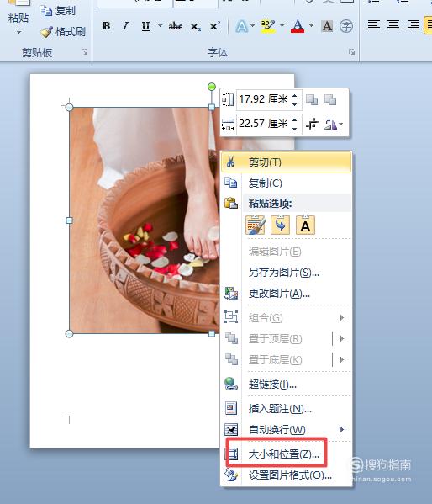432x504 pixels.
Task: Apply the text highlight color pen
Action: [x=268, y=26]
